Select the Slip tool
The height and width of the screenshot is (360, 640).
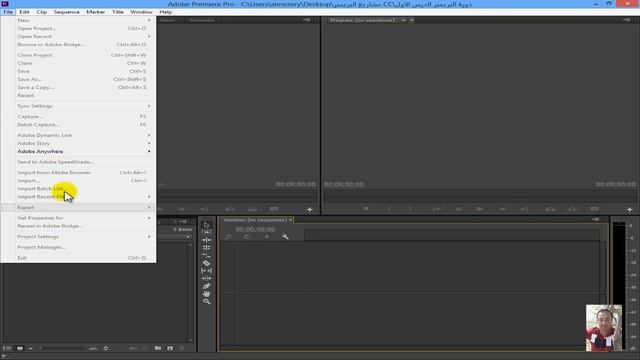[207, 271]
